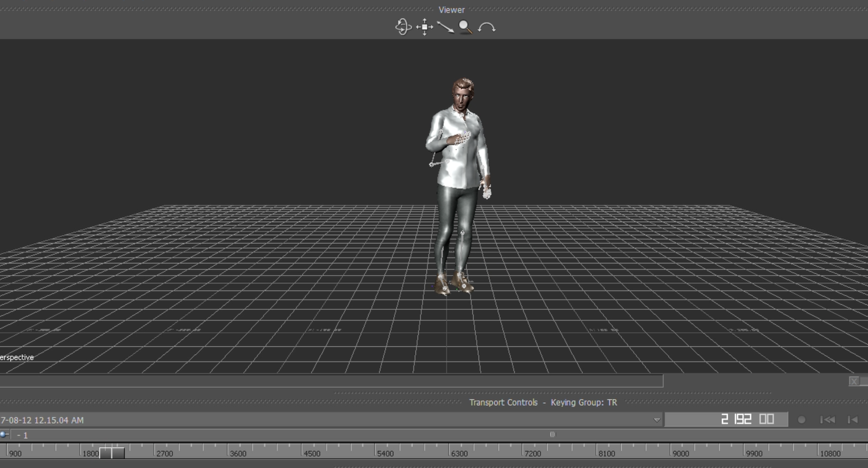The image size is (868, 468).
Task: Click the blue sphere story icon
Action: [x=4, y=435]
